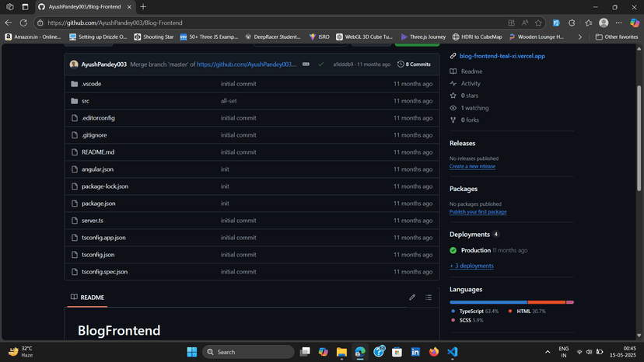Go back in browser
The height and width of the screenshot is (362, 644).
[9, 23]
